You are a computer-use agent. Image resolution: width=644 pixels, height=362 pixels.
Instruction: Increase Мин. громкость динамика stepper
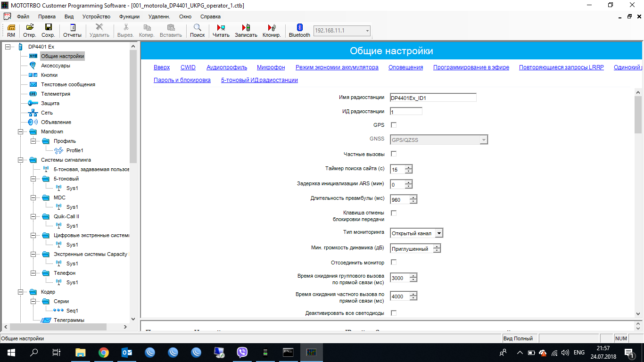[437, 246]
